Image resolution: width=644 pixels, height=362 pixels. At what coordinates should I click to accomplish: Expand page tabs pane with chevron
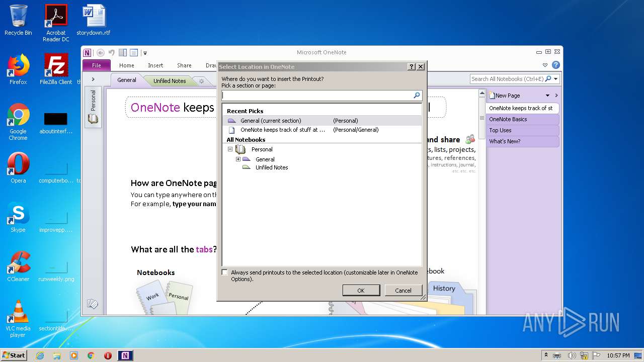click(x=556, y=96)
